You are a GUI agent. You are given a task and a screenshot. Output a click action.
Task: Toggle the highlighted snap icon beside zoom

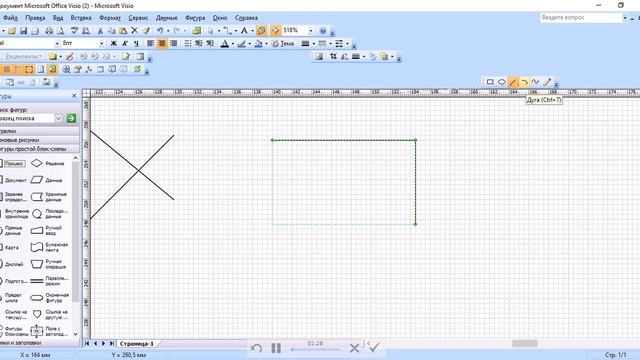coord(276,31)
